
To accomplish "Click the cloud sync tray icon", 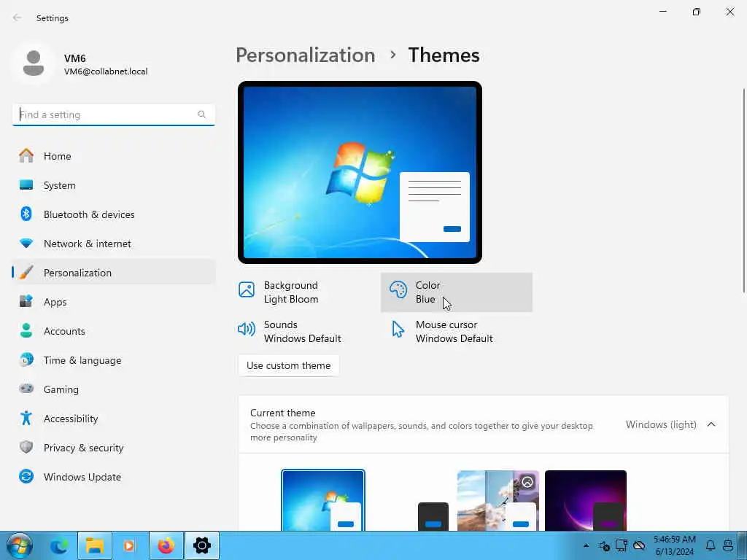I will [x=639, y=545].
